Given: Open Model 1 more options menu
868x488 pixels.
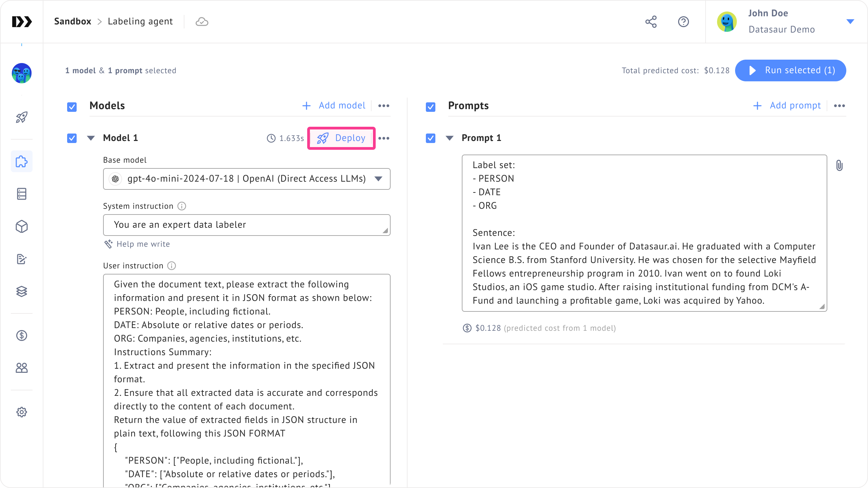Looking at the screenshot, I should tap(384, 138).
